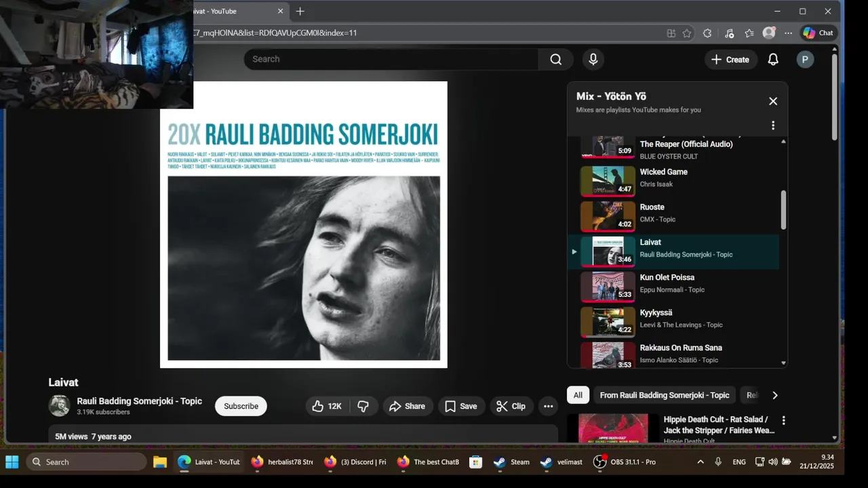The image size is (868, 488).
Task: Open the Edge media control music icon
Action: pyautogui.click(x=729, y=33)
